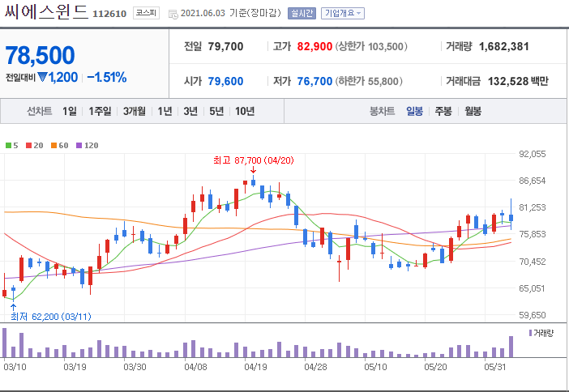Click the 92,055 price axis label
The width and height of the screenshot is (569, 392).
click(533, 154)
